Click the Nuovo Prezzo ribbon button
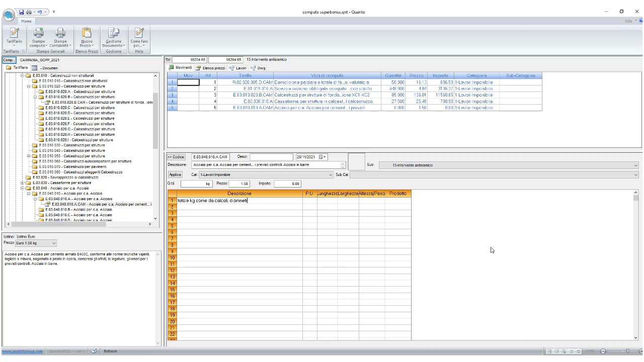 (x=87, y=37)
